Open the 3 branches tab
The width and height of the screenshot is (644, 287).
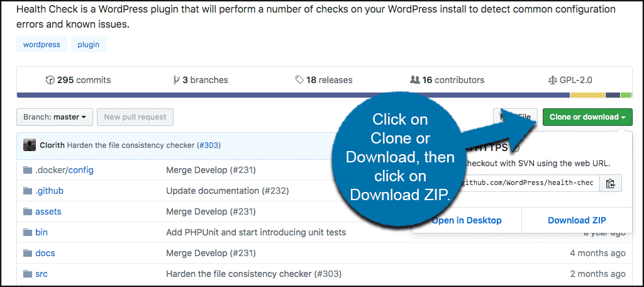click(x=201, y=80)
